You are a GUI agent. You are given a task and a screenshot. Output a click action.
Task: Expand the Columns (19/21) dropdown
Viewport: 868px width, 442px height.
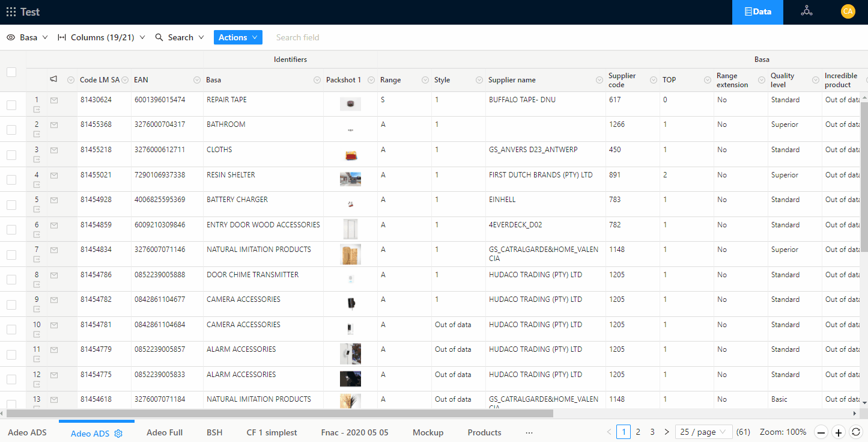coord(101,37)
